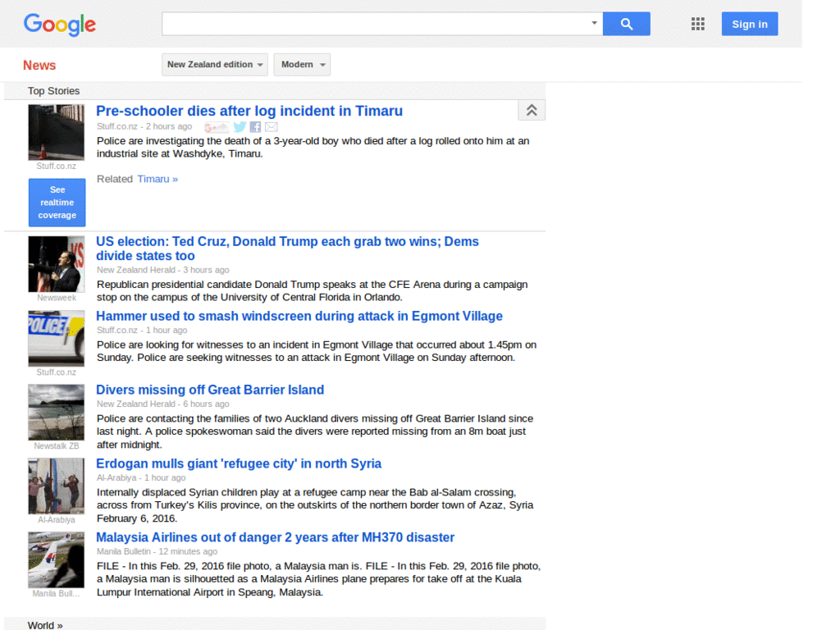
Task: Open the Top Stories section header
Action: point(53,91)
